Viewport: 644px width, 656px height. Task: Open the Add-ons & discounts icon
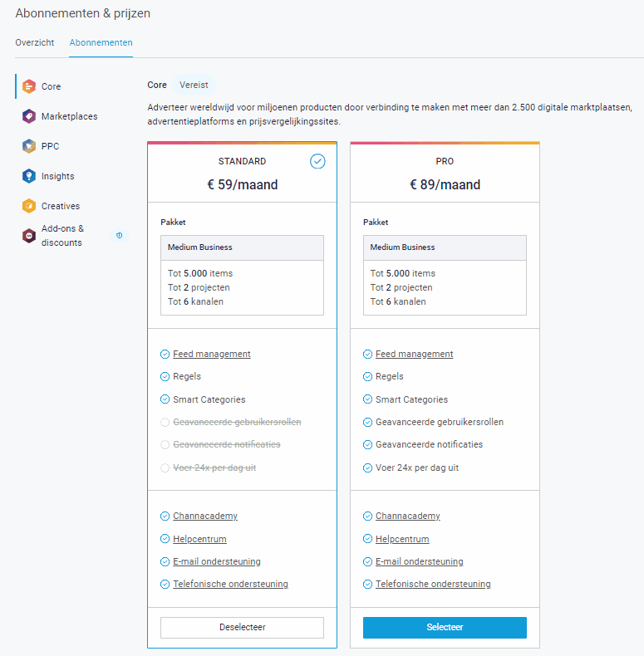coord(29,236)
